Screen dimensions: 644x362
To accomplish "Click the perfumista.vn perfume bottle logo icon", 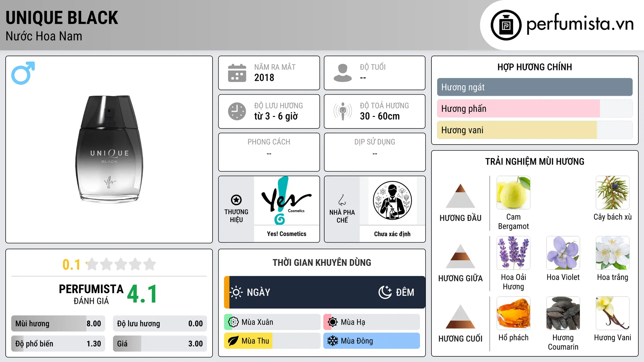I will point(506,25).
